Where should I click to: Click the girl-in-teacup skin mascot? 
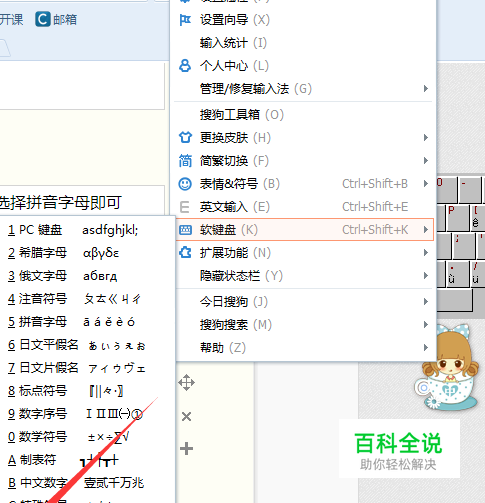click(x=448, y=367)
